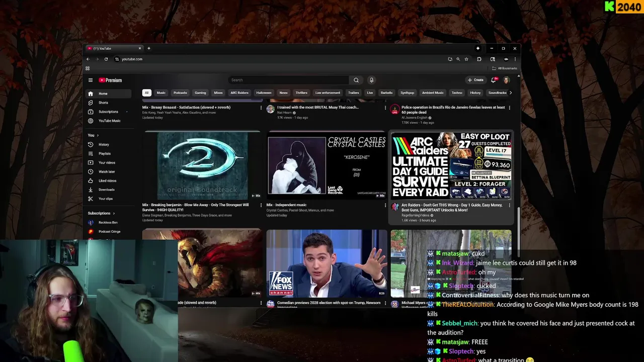Open Downloads in the sidebar
The image size is (644, 362).
[x=109, y=190]
